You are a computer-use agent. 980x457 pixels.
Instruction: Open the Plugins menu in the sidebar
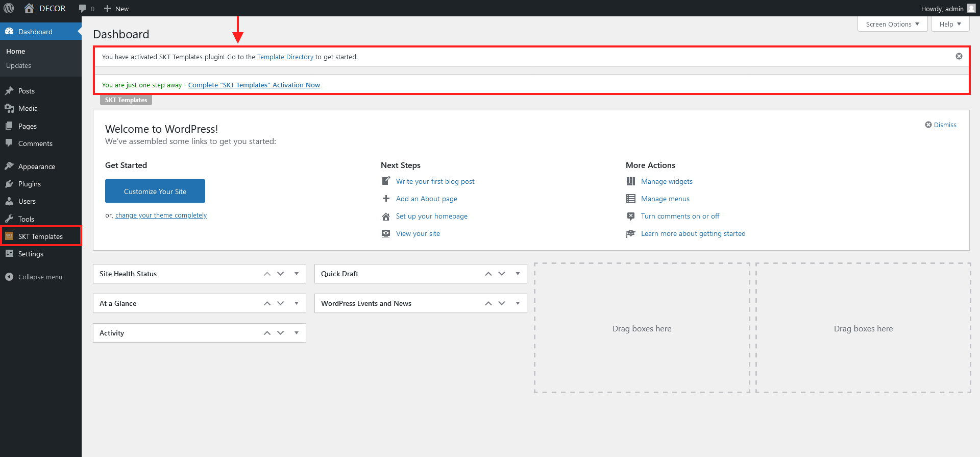tap(30, 184)
